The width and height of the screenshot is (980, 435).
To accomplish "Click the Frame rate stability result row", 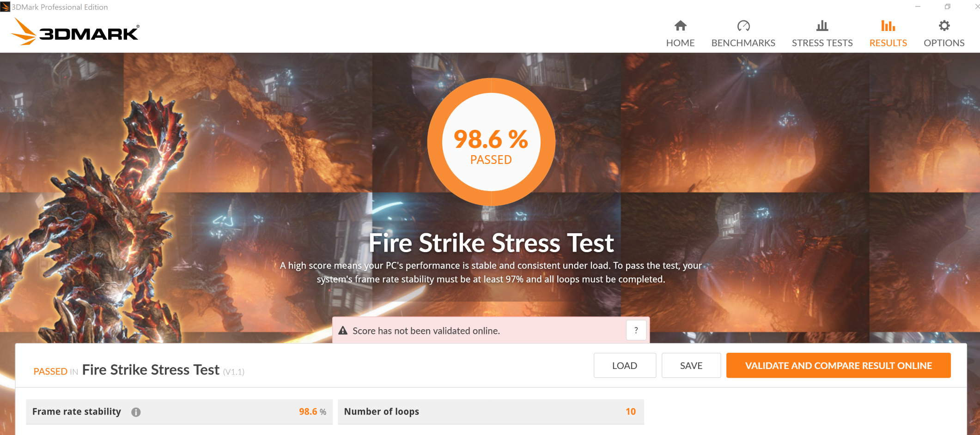I will [x=179, y=411].
